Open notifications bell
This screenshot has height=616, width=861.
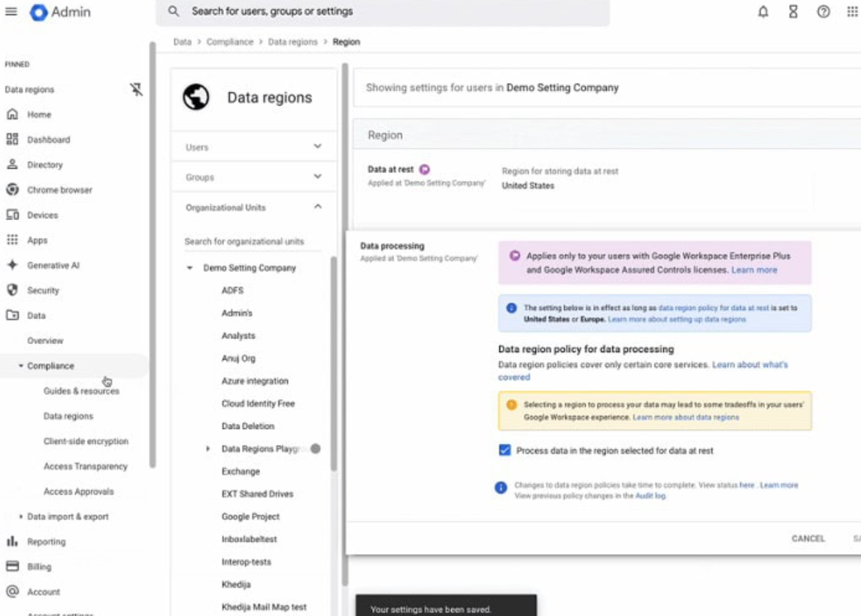[763, 12]
